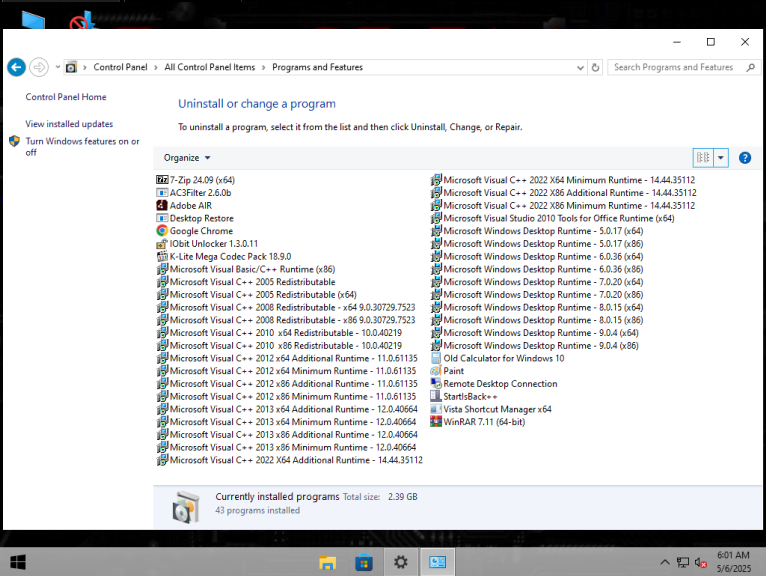The width and height of the screenshot is (766, 576).
Task: Click the Programs and Features breadcrumb
Action: tap(318, 67)
